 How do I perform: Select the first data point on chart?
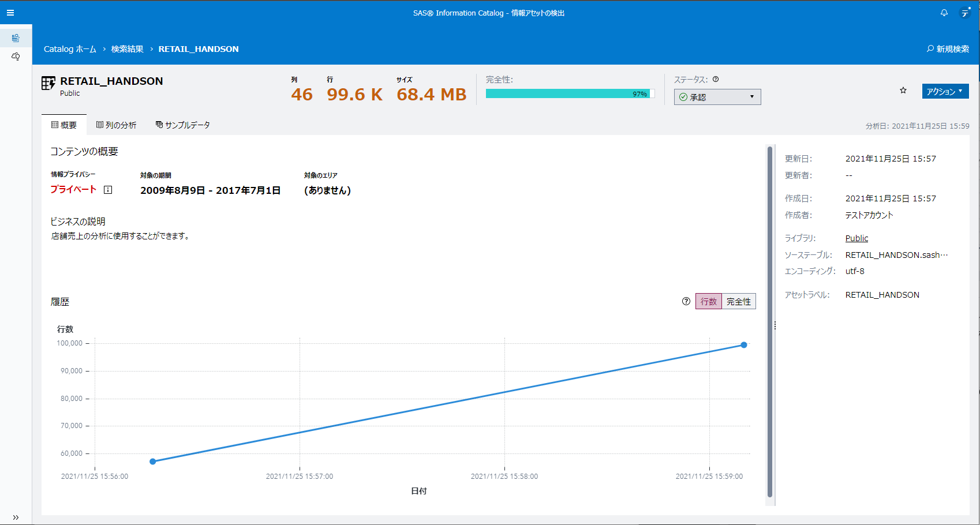pos(153,462)
